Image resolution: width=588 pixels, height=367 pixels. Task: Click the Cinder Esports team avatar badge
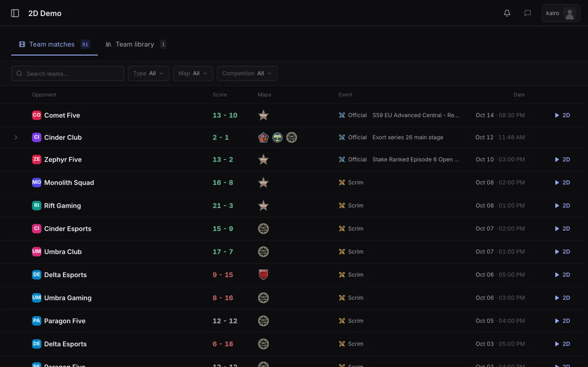click(x=37, y=229)
